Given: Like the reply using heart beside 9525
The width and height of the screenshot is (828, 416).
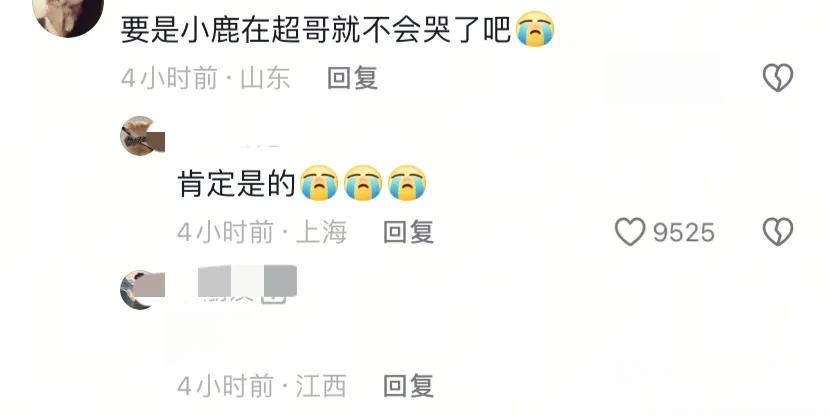Looking at the screenshot, I should pyautogui.click(x=630, y=232).
